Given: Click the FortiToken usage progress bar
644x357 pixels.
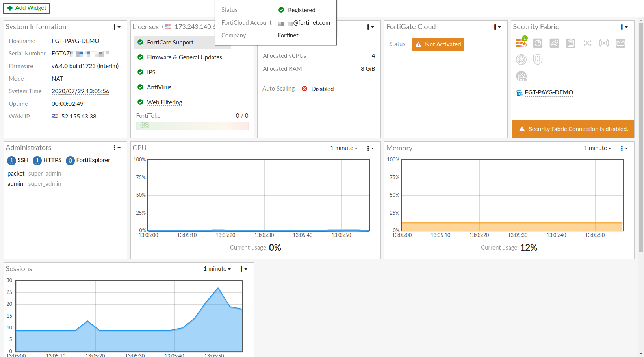Looking at the screenshot, I should click(192, 126).
